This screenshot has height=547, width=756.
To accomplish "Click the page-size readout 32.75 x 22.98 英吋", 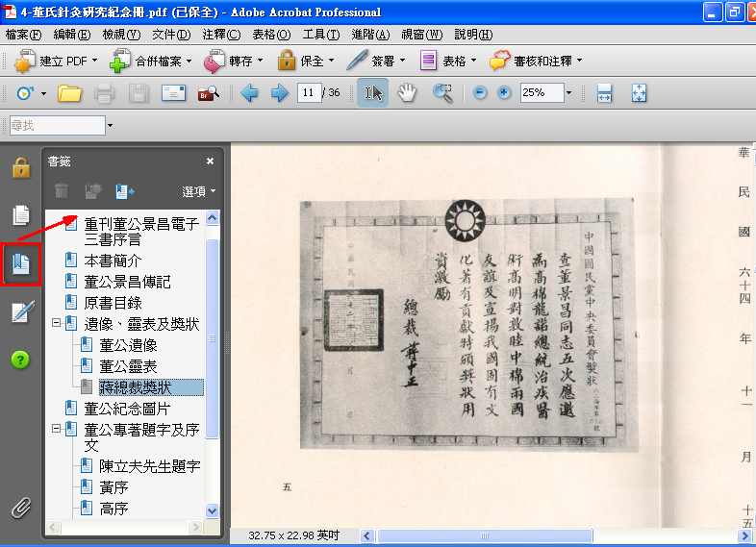I will pos(293,535).
